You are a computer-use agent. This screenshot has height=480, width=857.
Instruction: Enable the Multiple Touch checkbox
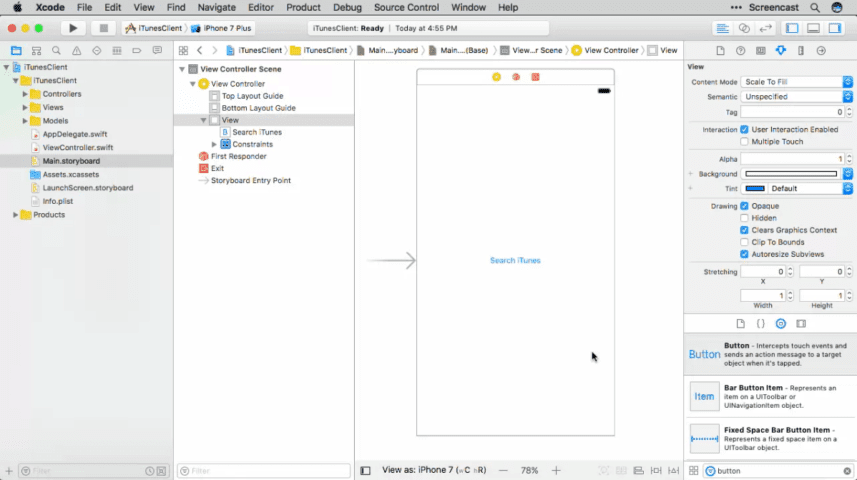745,142
